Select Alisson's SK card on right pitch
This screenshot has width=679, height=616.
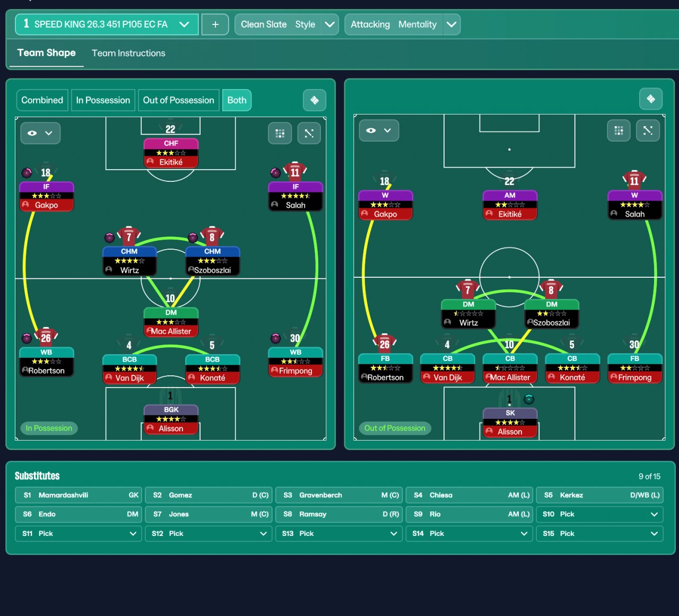pyautogui.click(x=510, y=423)
